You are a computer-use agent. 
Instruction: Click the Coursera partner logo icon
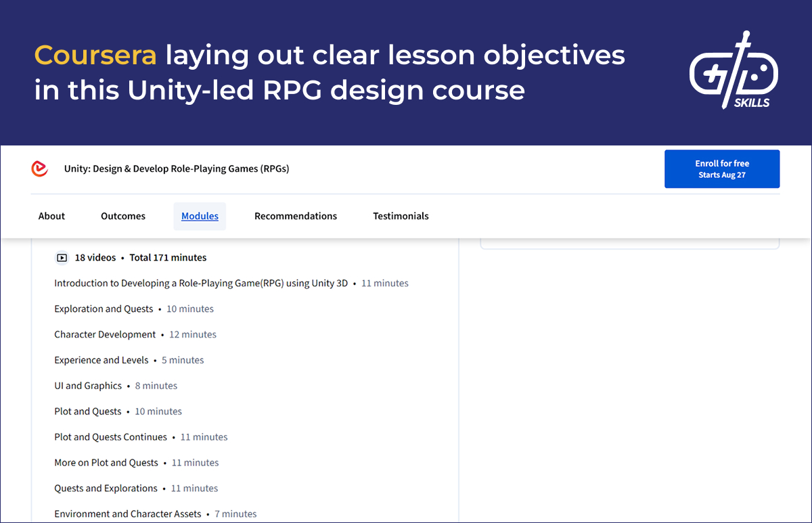(x=40, y=168)
